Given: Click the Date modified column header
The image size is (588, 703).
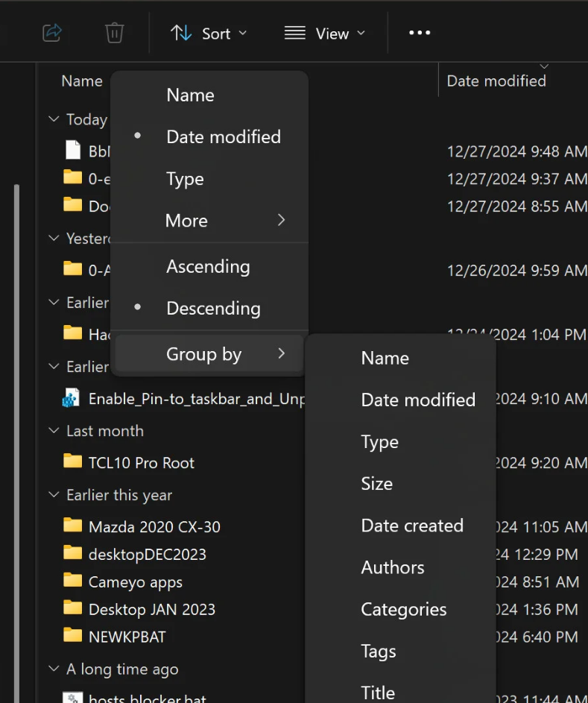Looking at the screenshot, I should click(x=496, y=81).
